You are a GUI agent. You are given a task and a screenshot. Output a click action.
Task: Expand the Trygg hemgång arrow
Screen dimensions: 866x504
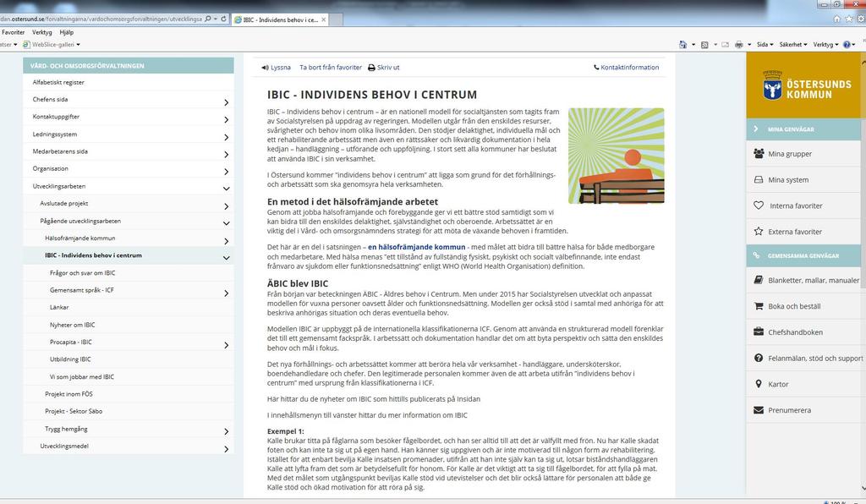(227, 431)
